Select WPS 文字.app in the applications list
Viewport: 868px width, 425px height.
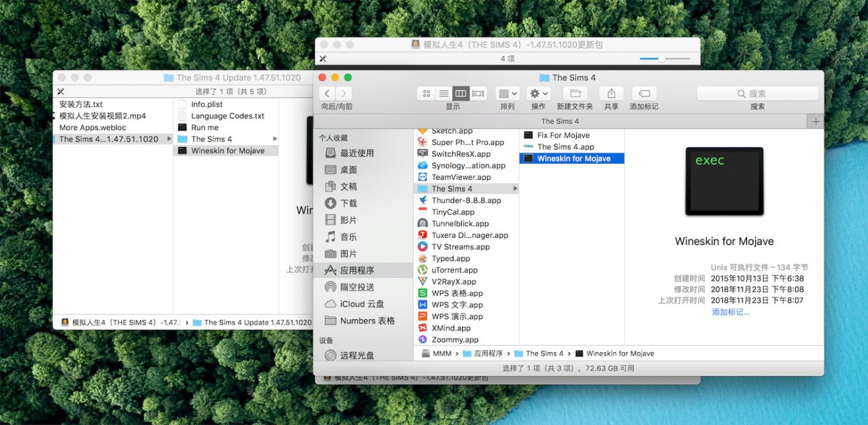[x=467, y=305]
